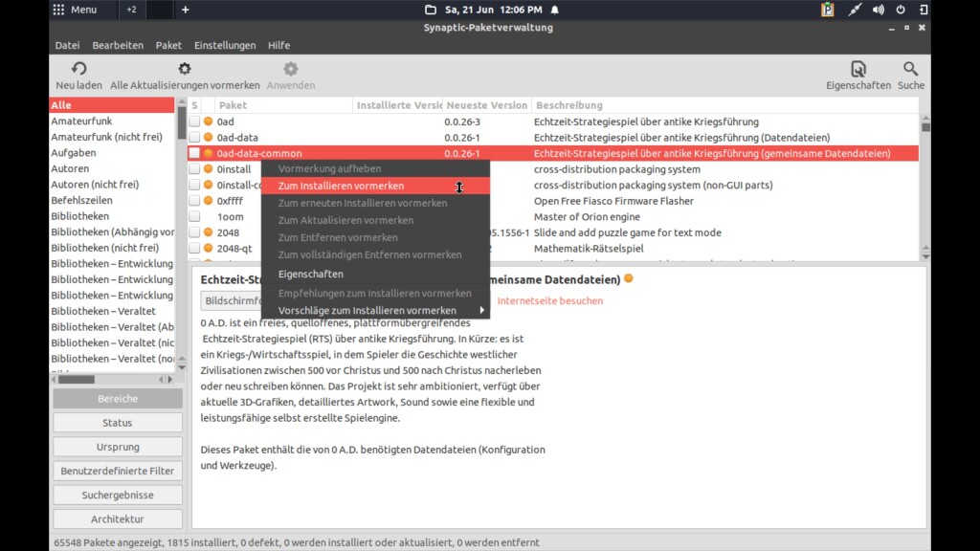Toggle the checkbox for 0ad-data-common
This screenshot has height=551, width=980.
tap(194, 153)
